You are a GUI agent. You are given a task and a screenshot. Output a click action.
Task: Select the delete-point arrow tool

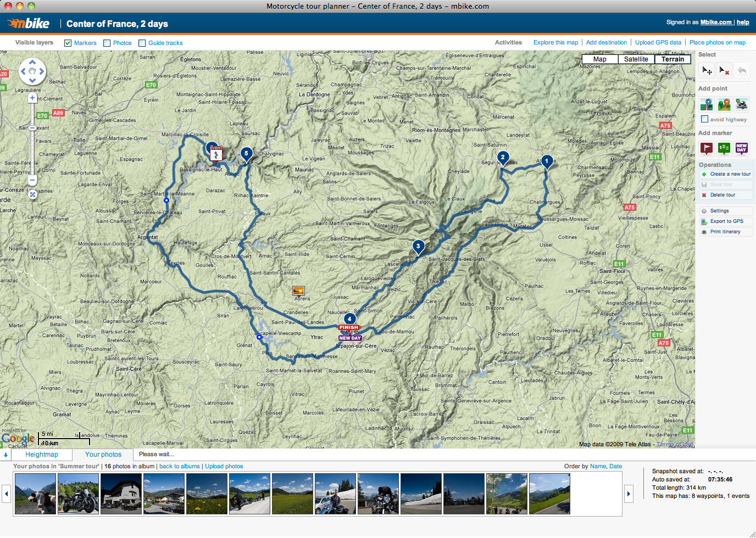click(x=724, y=70)
